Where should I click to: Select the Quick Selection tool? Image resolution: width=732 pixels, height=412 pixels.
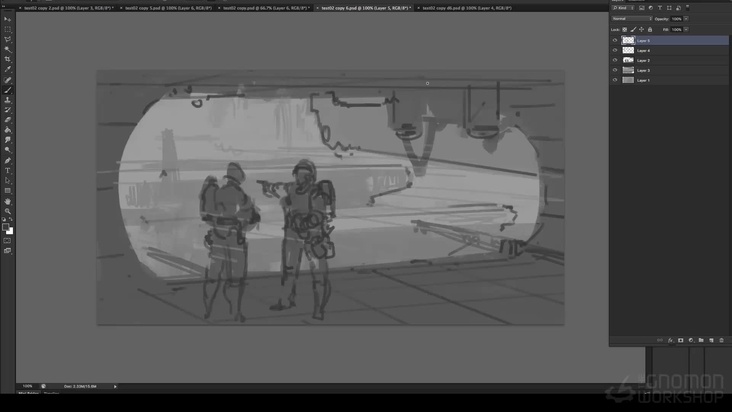[x=7, y=49]
